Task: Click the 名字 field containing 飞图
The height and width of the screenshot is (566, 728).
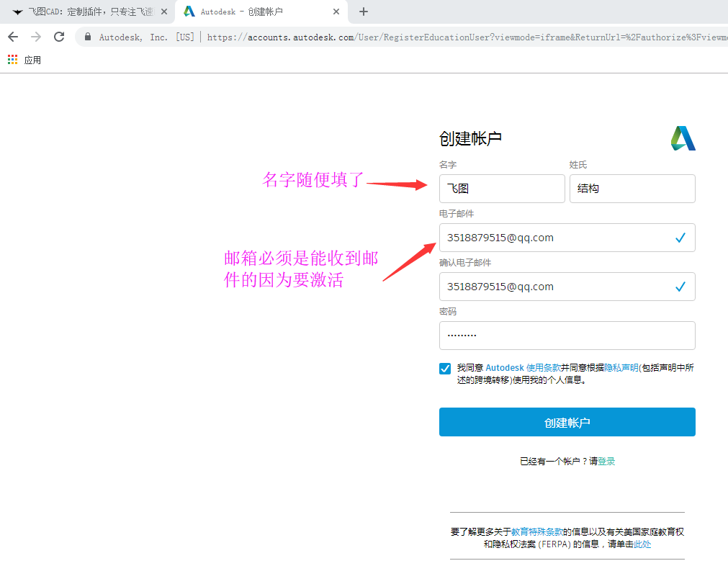Action: coord(502,189)
